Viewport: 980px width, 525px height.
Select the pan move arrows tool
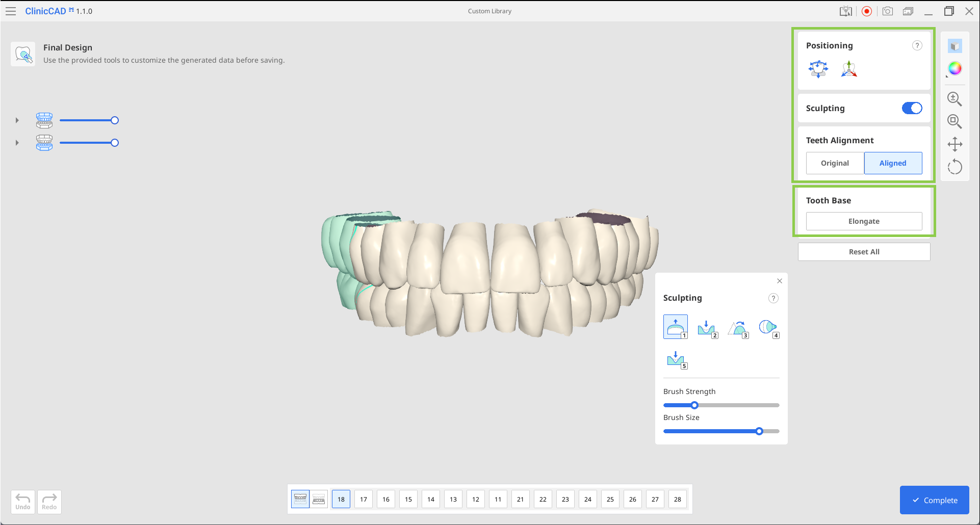955,144
